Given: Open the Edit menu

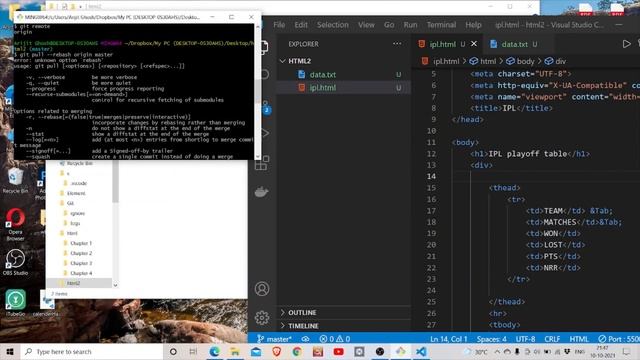Looking at the screenshot, I should click(301, 25).
